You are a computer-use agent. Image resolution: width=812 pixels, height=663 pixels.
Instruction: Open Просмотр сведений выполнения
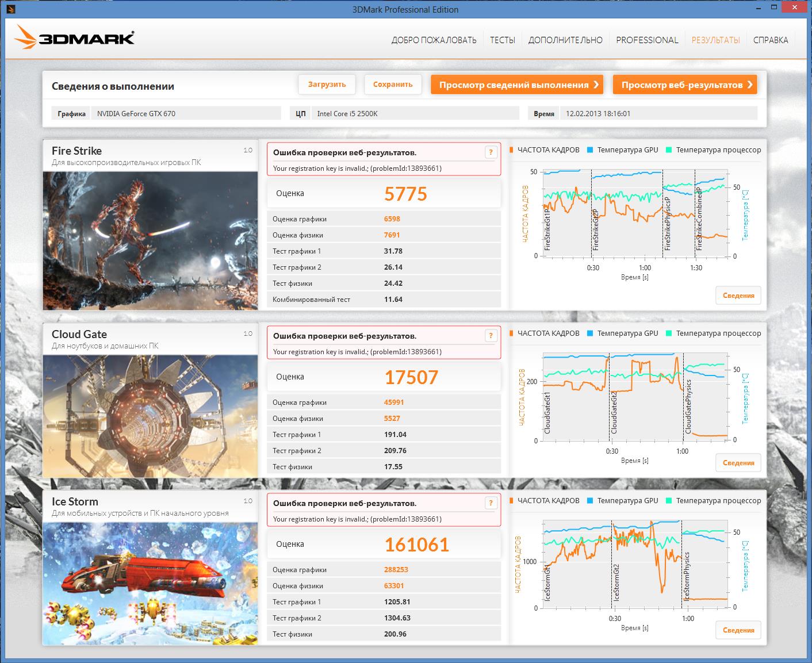[x=516, y=85]
